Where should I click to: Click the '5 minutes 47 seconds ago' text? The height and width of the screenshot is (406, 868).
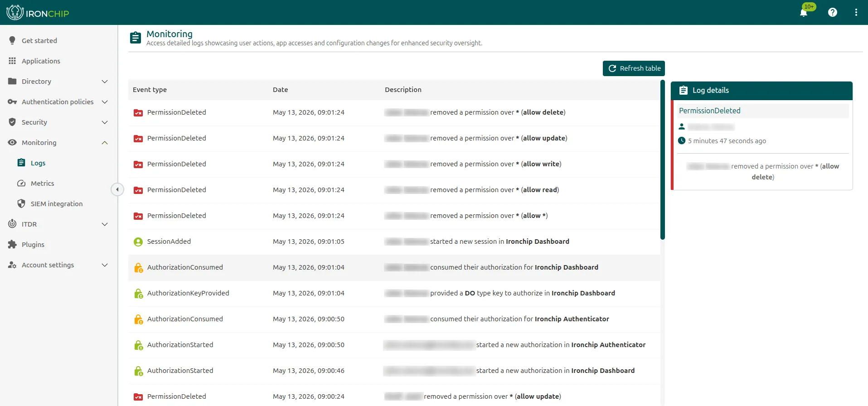click(727, 141)
